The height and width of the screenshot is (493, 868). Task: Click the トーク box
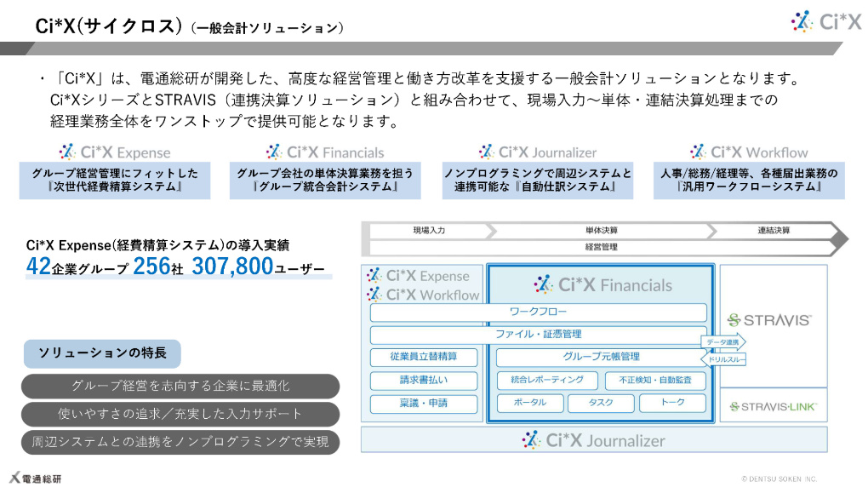tap(672, 403)
